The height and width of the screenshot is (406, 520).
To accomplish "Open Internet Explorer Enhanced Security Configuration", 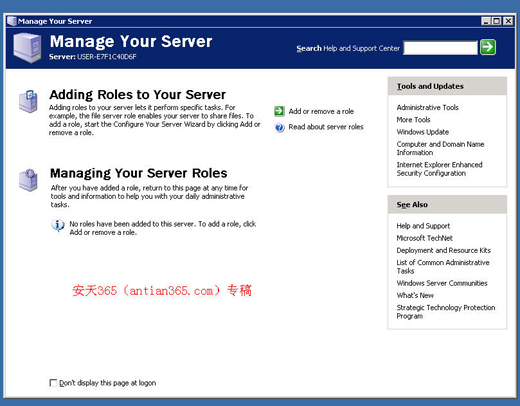I will coord(439,169).
